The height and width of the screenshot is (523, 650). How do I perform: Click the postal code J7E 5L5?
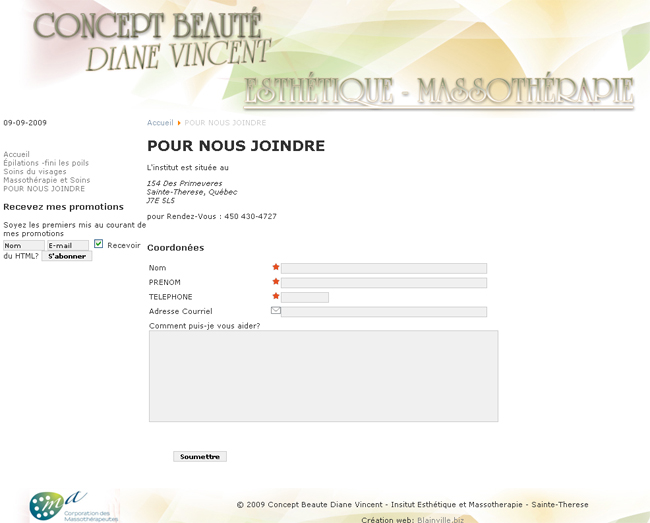(x=161, y=201)
